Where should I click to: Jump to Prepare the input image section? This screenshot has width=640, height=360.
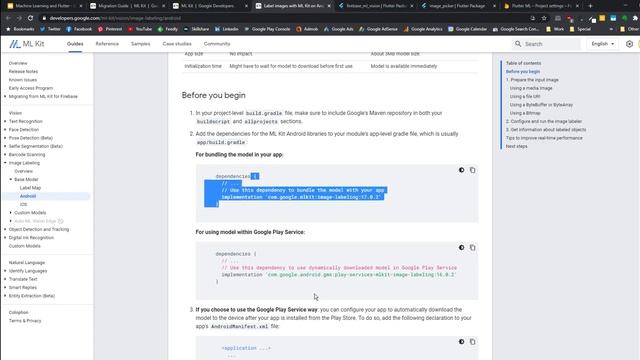[x=532, y=80]
